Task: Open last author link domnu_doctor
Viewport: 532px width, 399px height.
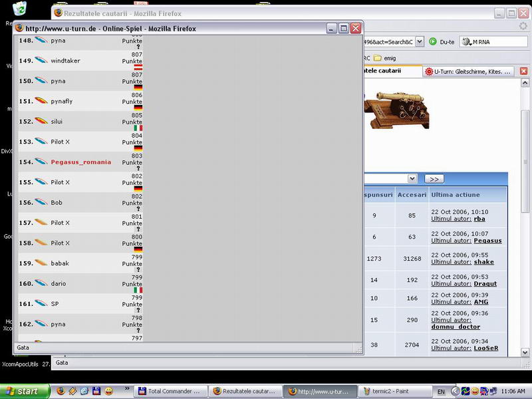Action: [x=456, y=327]
